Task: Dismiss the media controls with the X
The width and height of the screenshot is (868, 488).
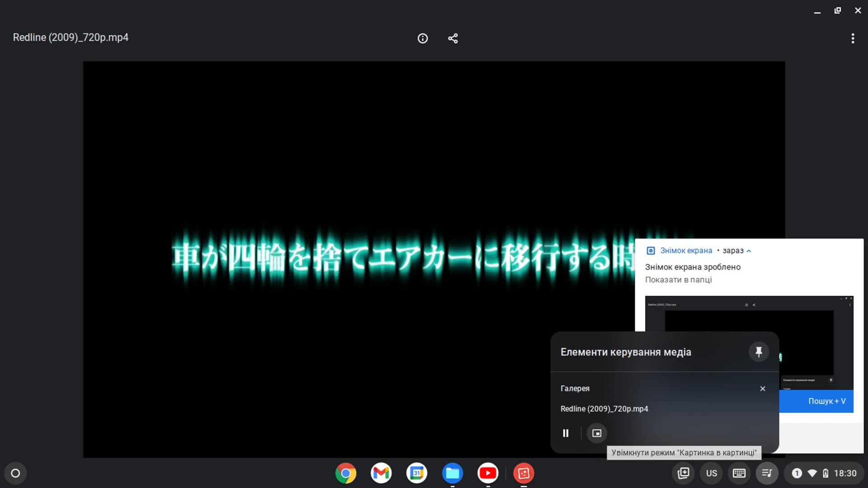Action: pyautogui.click(x=762, y=388)
